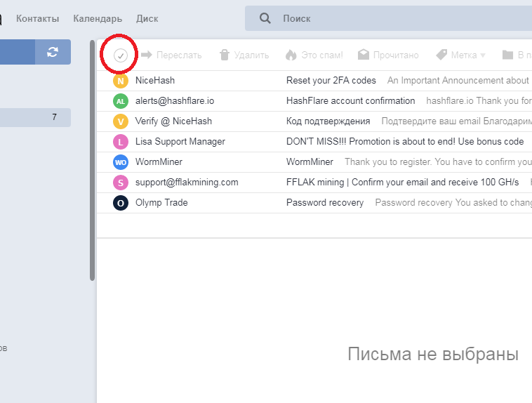
Task: Toggle the select-all checkbox
Action: [x=121, y=55]
